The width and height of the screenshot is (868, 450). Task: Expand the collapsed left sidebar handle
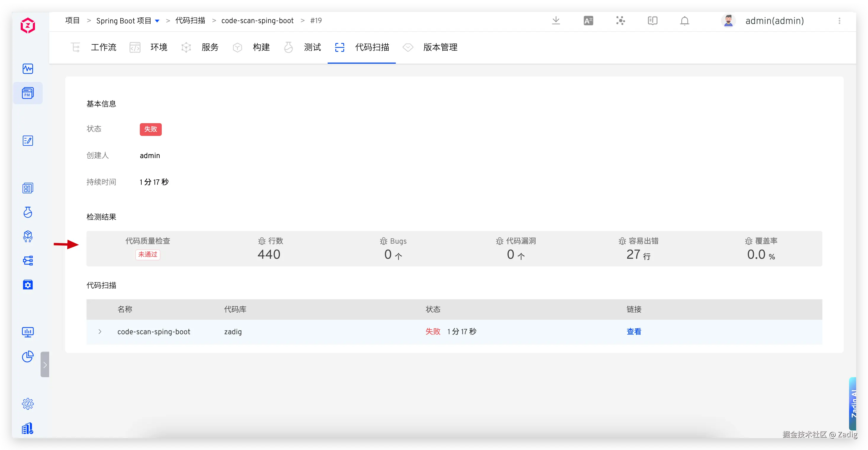tap(45, 364)
